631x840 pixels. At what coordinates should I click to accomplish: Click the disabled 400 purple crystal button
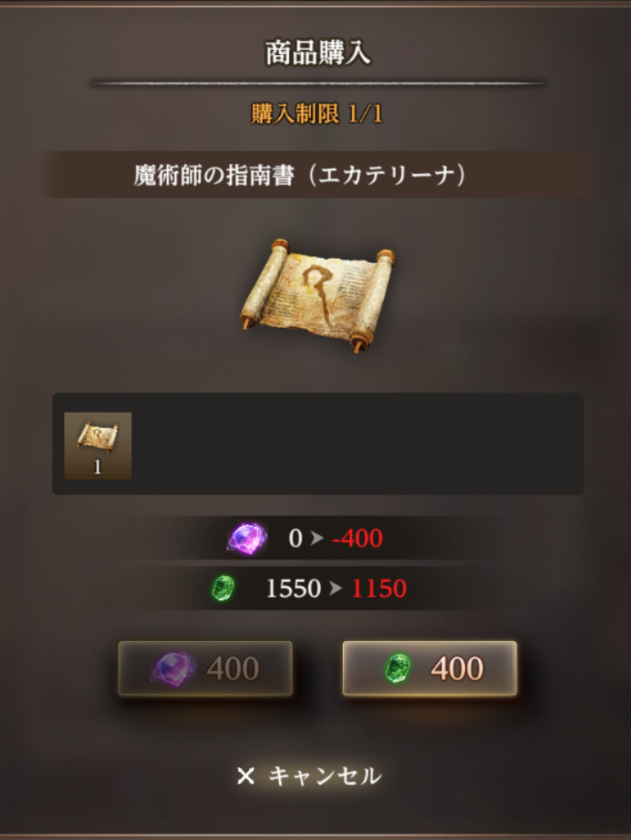[x=205, y=668]
